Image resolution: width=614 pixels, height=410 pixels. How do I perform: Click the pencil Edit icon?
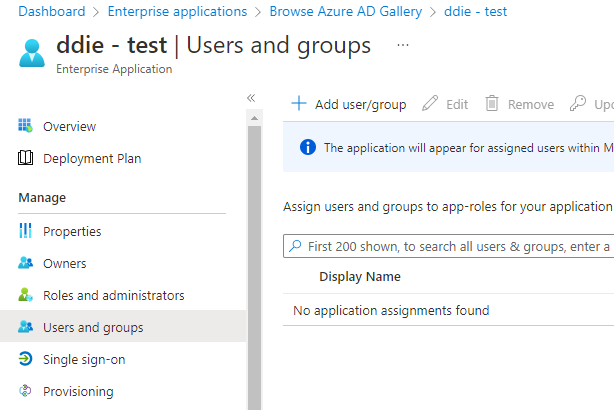tap(430, 103)
